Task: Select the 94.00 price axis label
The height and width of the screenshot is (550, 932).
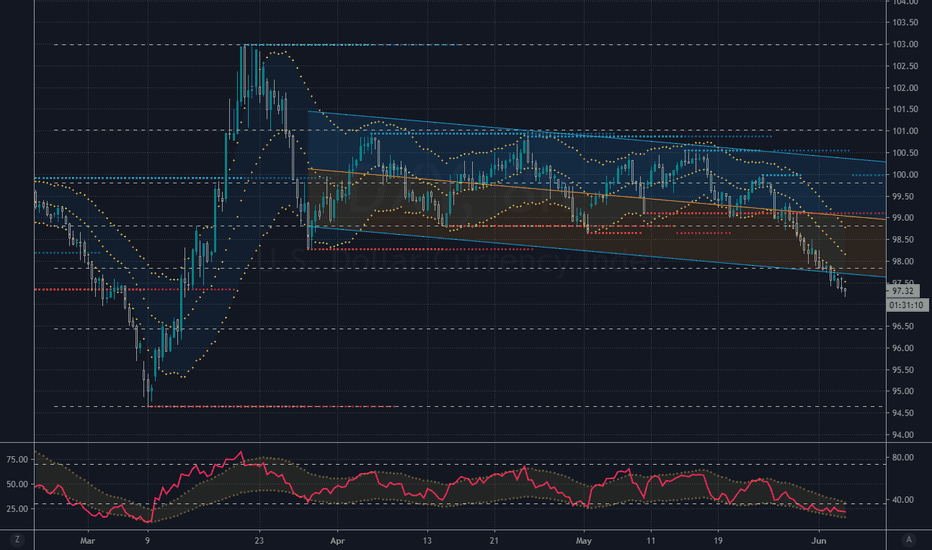Action: (x=903, y=435)
